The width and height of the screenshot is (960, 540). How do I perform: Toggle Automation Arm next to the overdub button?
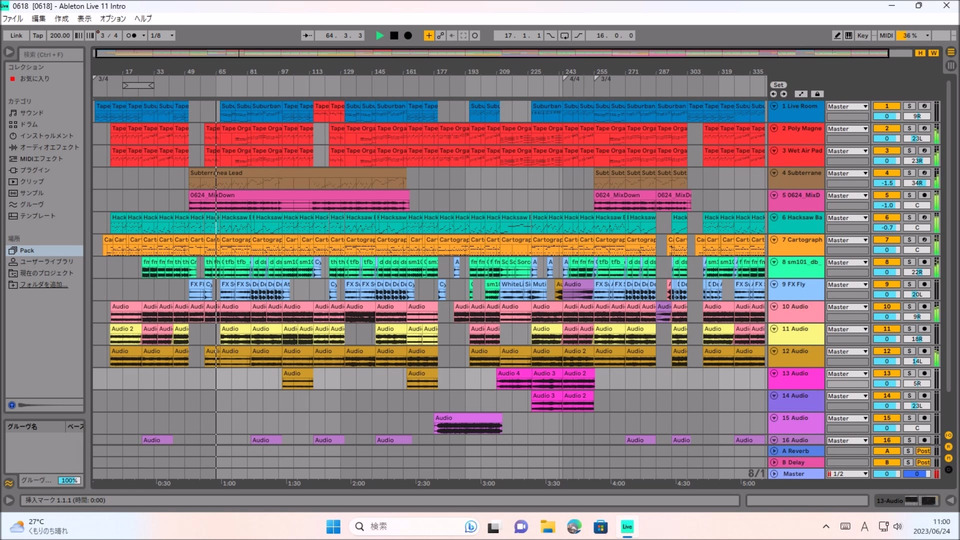point(440,36)
